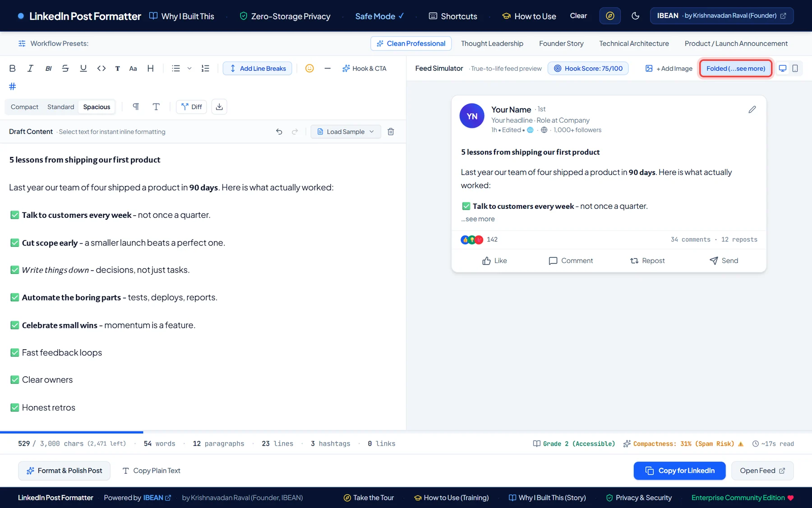Switch to desktop preview monitor icon
This screenshot has height=508, width=812.
(783, 68)
